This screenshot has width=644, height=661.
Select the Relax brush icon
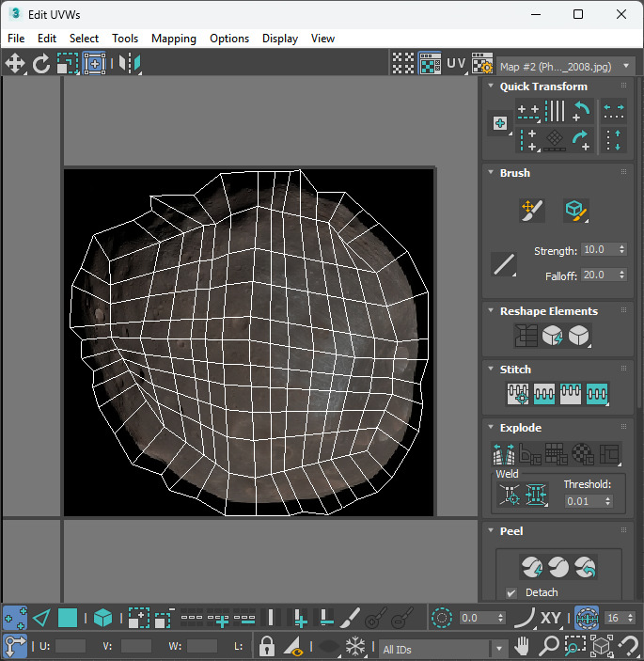[x=576, y=211]
